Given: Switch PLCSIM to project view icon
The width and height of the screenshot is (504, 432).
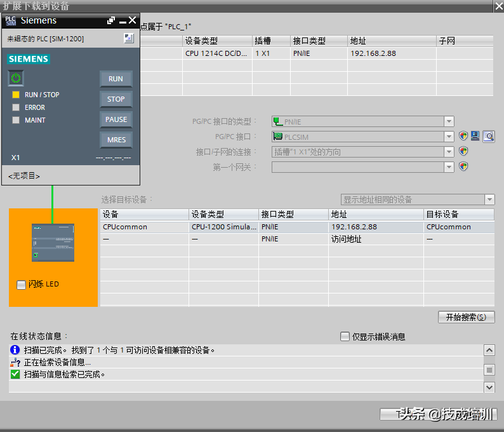Looking at the screenshot, I should [129, 39].
